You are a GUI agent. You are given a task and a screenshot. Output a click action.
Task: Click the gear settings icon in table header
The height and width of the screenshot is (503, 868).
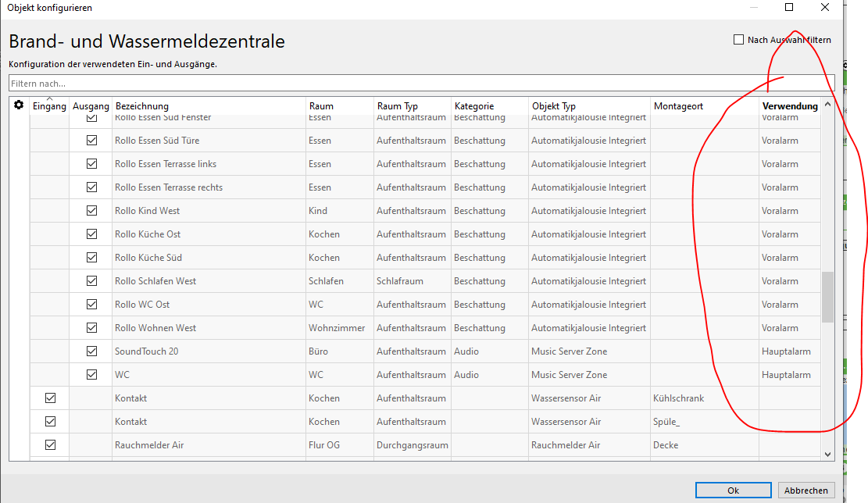click(x=19, y=105)
